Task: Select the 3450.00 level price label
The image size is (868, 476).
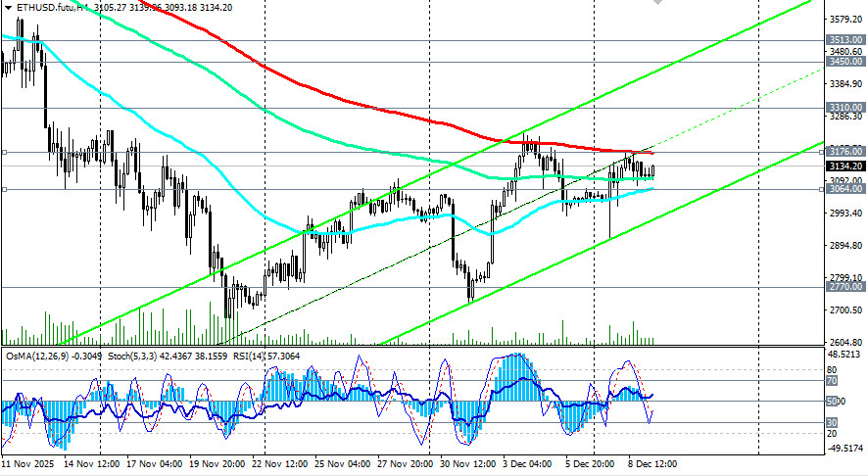Action: (845, 62)
